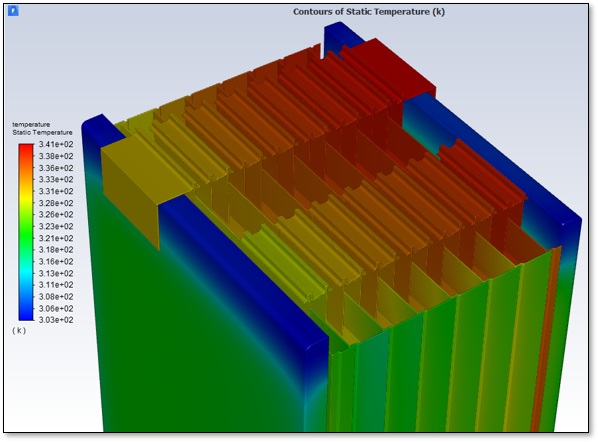
Task: Select the 3.03e+02 legend minimum value
Action: pos(56,320)
